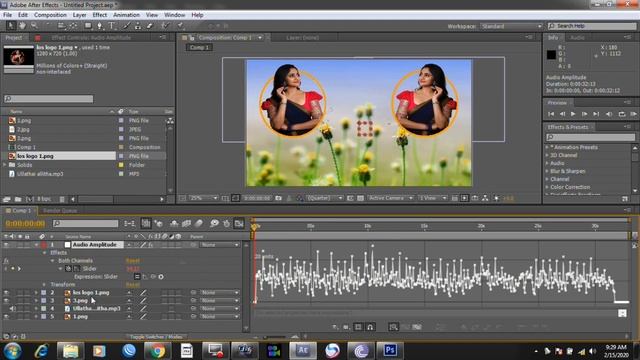640x360 pixels.
Task: Open Internet Explorer from the taskbar
Action: click(x=41, y=351)
